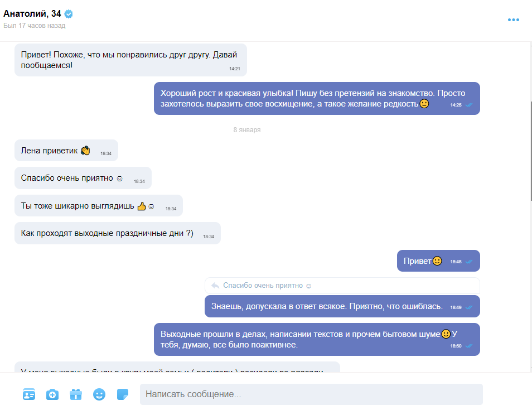Click the reply arrow icon in quoted message
Viewport: 532px width, 415px height.
click(215, 286)
